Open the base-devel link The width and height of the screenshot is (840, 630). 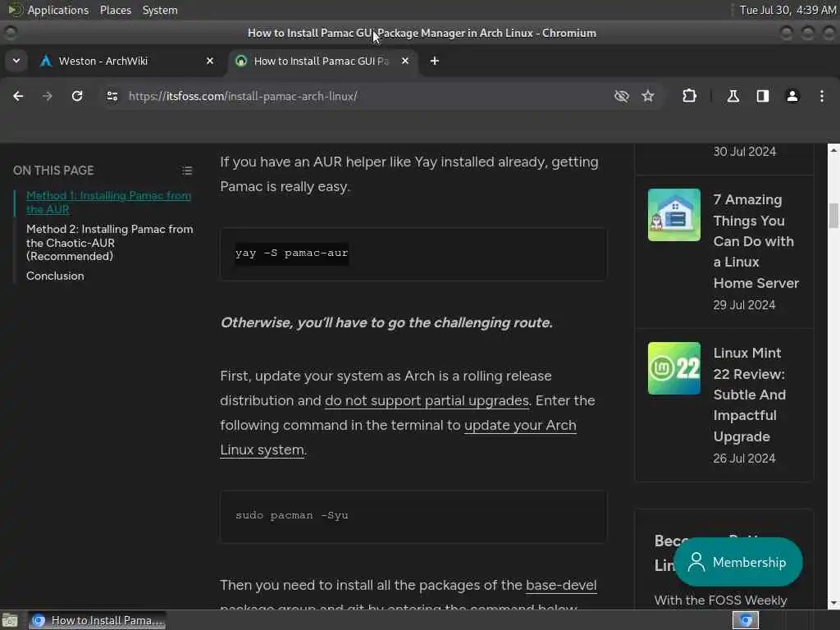pos(561,585)
